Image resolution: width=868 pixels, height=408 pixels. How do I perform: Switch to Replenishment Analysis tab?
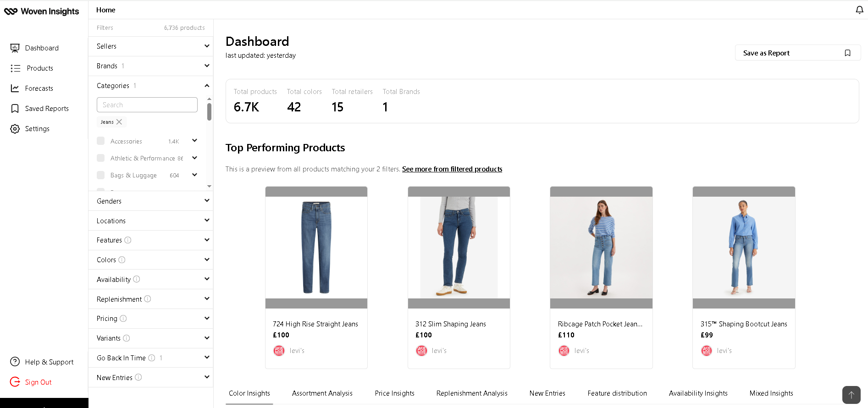coord(472,393)
